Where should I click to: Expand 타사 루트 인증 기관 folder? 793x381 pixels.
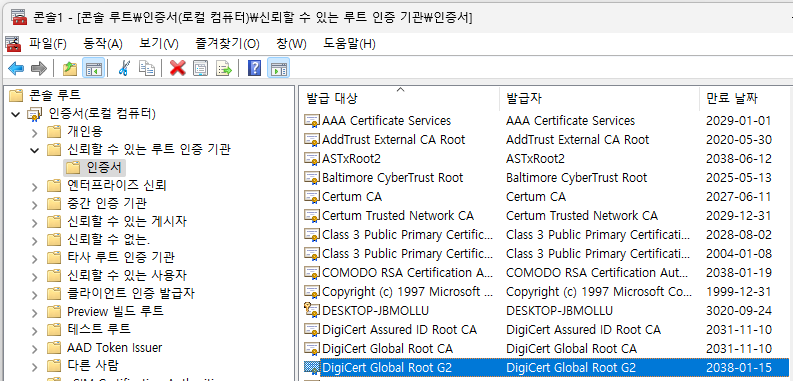34,259
